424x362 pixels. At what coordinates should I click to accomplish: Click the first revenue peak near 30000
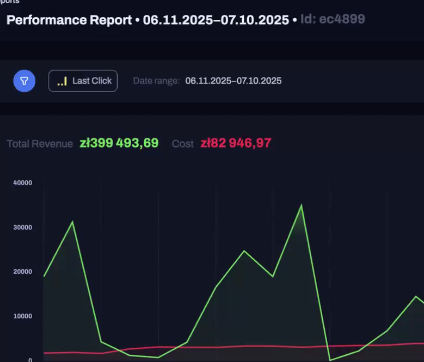click(x=72, y=222)
